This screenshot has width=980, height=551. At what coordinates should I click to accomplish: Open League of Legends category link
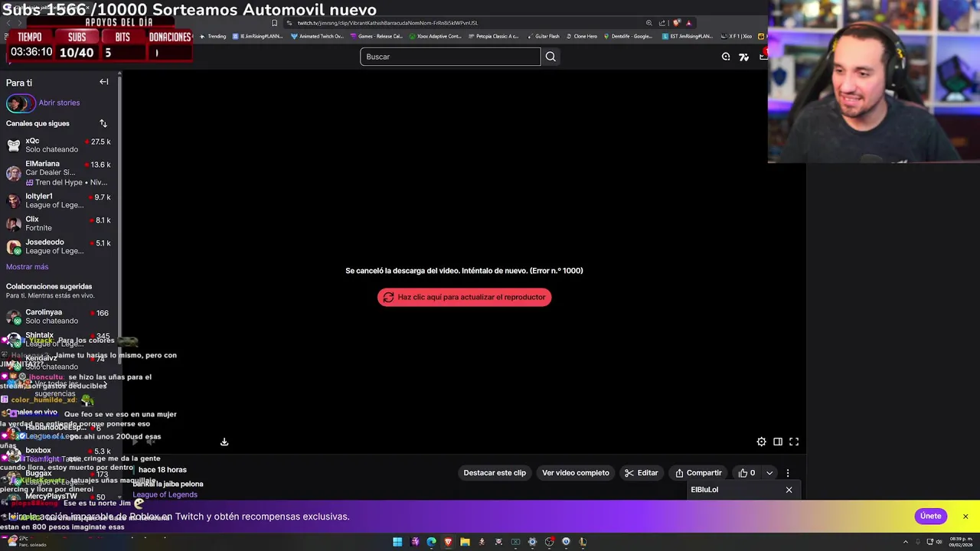tap(165, 494)
